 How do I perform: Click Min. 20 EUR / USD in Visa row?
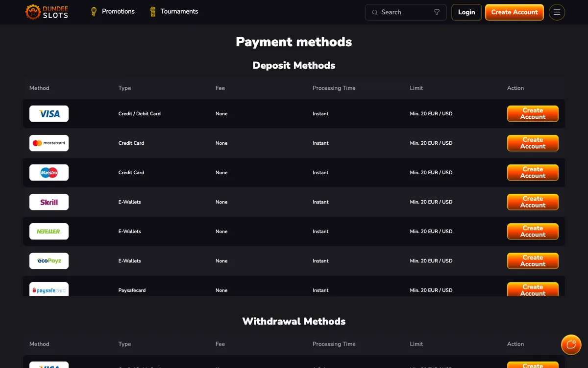tap(431, 114)
